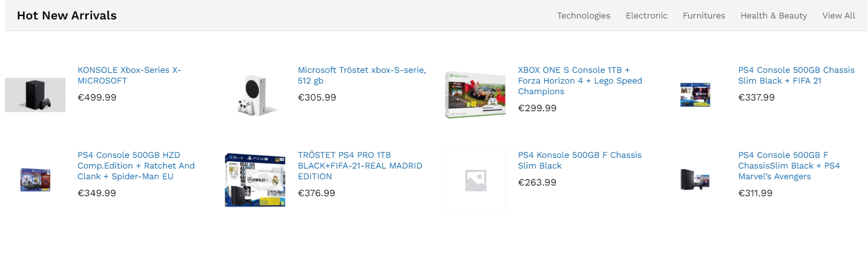Open PS4 Console 500GB Chassis Slim FIFA 21
Screen dimensions: 868x272
[x=796, y=75]
